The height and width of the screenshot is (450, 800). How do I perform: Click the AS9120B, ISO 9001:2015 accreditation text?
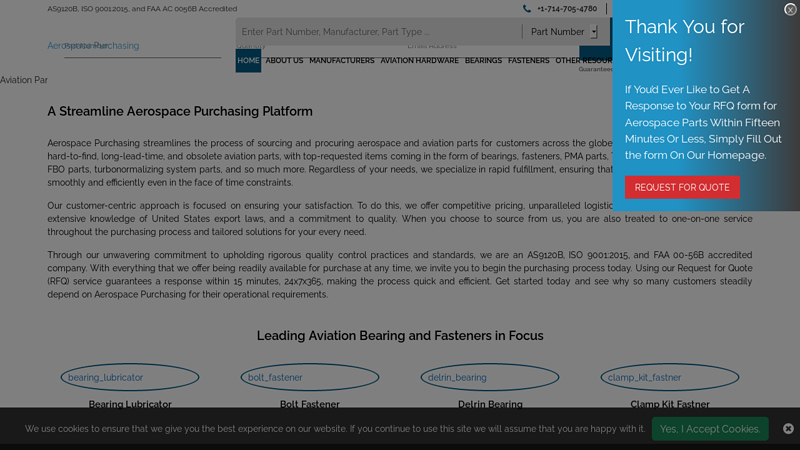coord(142,9)
